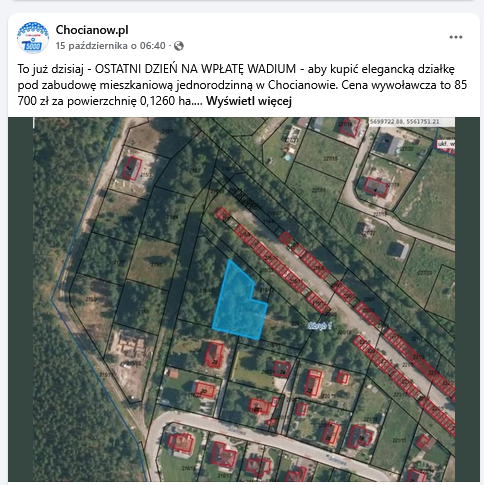Click the coordinates label 5699722.88, 5561751.21
Viewport: 484px width, 485px height.
(404, 122)
